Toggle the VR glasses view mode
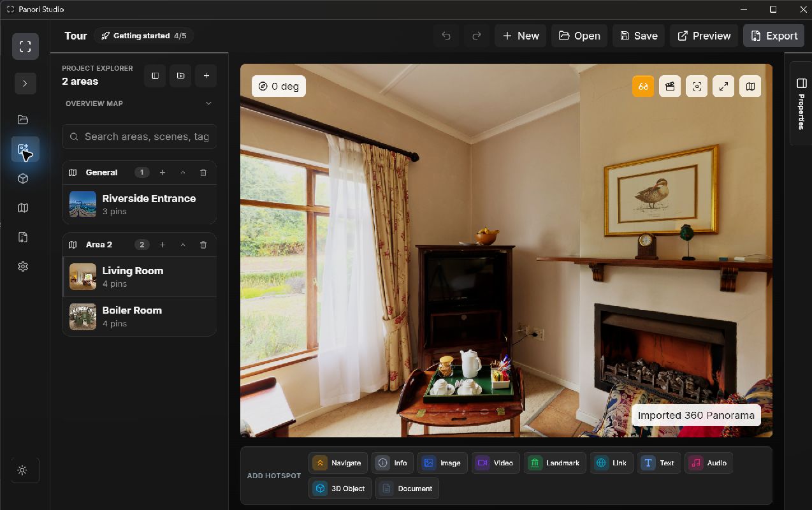This screenshot has width=812, height=510. pos(643,86)
